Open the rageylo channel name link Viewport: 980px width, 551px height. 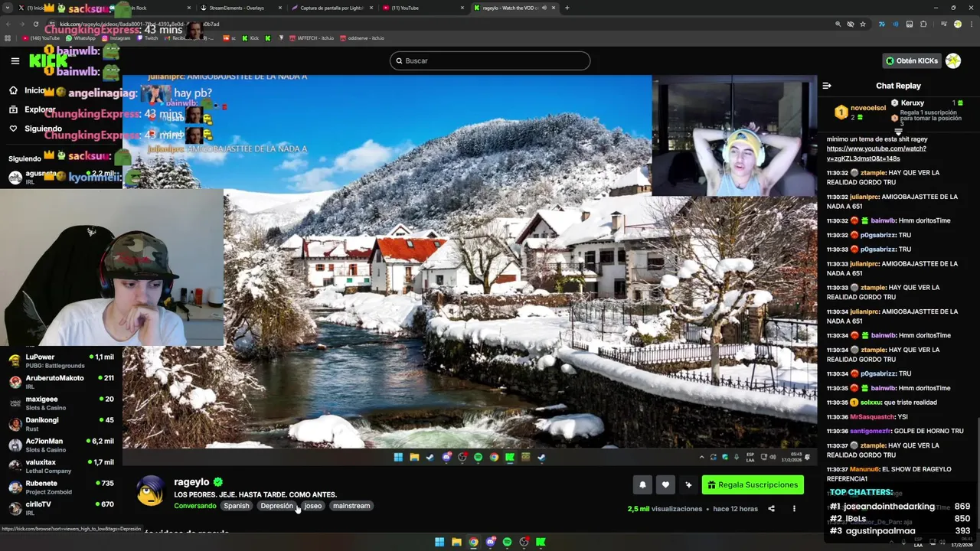[191, 482]
